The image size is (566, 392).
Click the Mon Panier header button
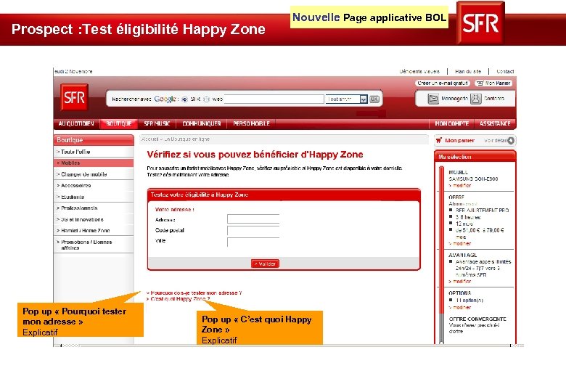(493, 83)
